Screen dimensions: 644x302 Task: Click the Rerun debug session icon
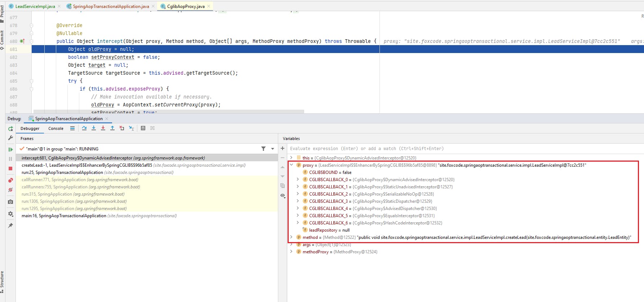coord(10,129)
